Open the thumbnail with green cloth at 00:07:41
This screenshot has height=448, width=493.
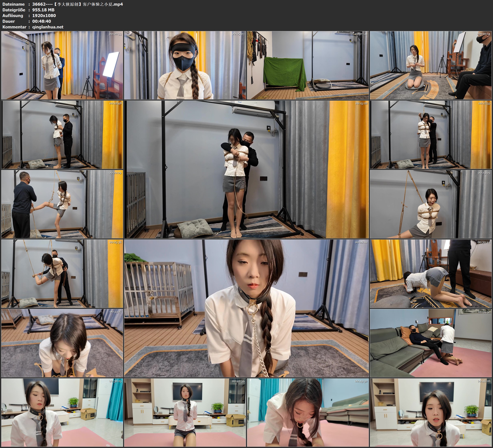pyautogui.click(x=308, y=65)
